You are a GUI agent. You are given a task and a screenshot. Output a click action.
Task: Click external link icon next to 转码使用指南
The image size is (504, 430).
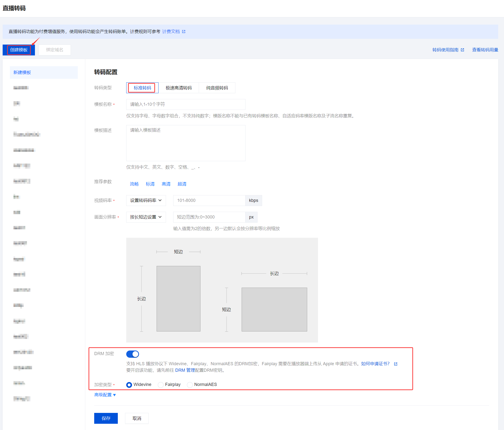point(462,50)
